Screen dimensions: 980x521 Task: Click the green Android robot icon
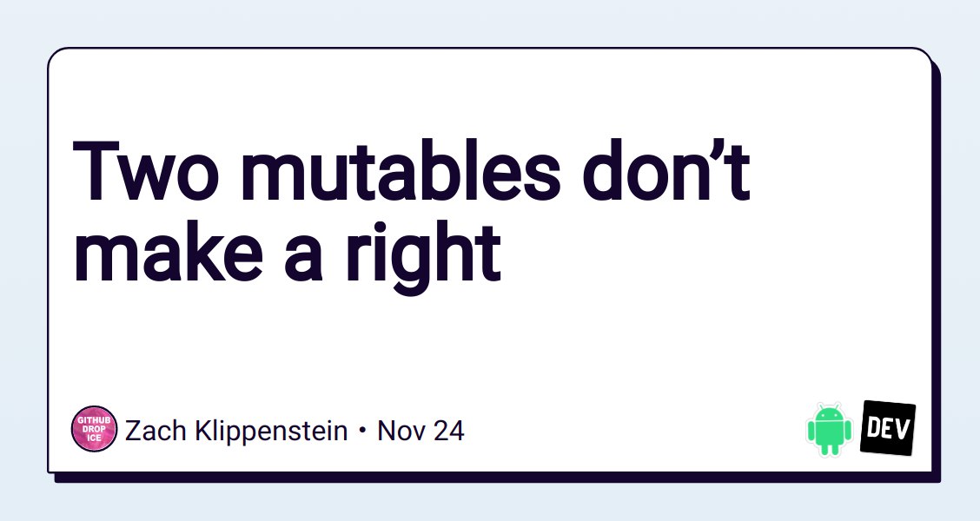(x=827, y=429)
